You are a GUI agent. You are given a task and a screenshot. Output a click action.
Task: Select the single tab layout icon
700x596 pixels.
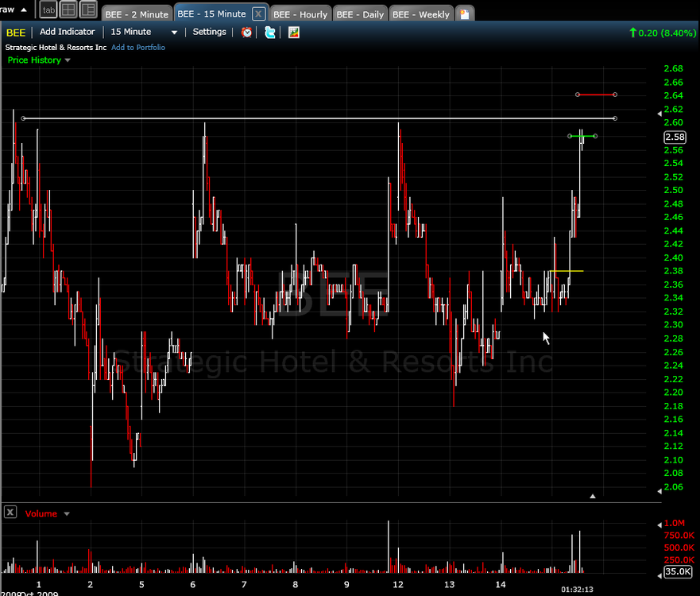(x=48, y=10)
